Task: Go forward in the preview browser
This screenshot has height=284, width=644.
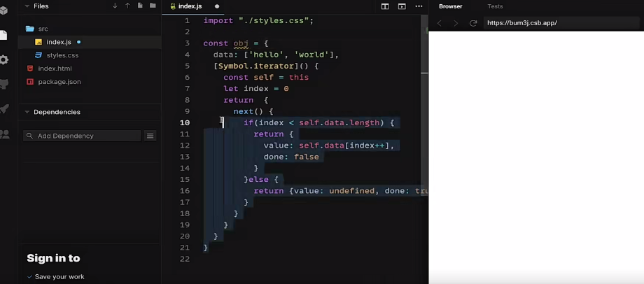Action: pos(456,23)
